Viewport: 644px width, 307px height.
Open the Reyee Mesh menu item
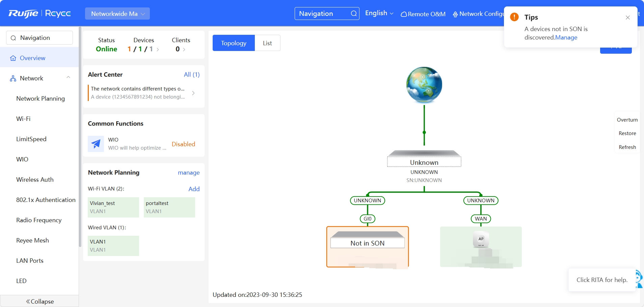(32, 240)
